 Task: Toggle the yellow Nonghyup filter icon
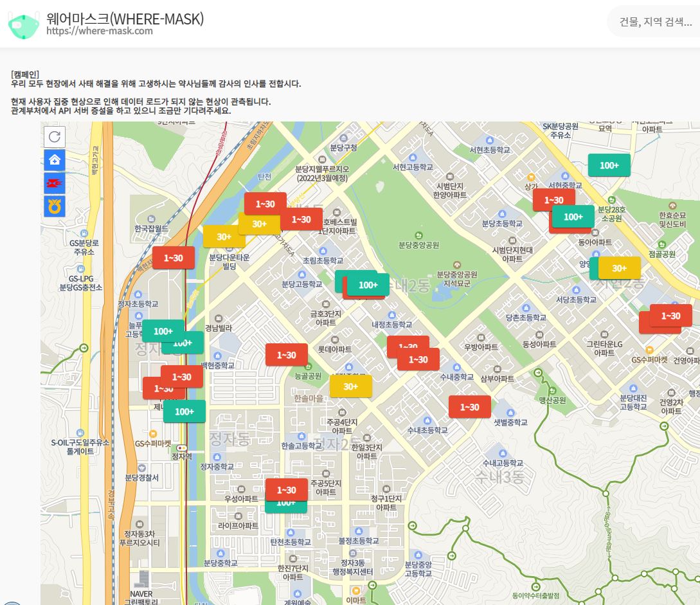[55, 206]
